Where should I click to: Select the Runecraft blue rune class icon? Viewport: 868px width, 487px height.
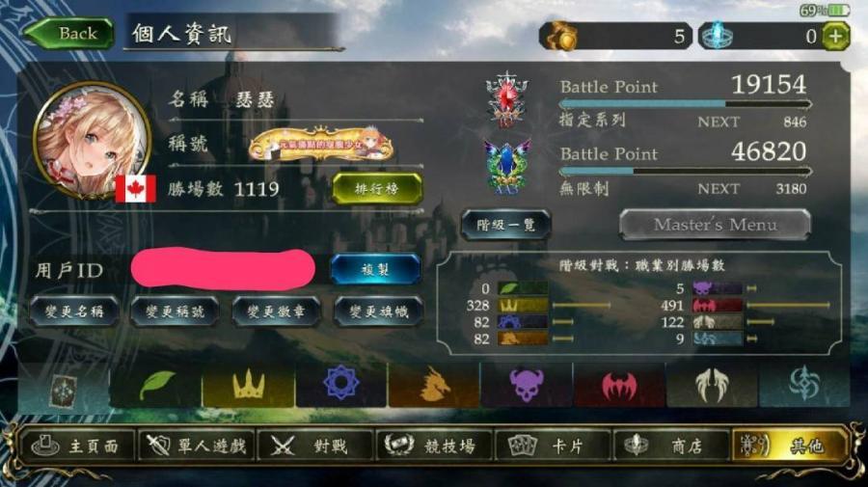pos(341,385)
